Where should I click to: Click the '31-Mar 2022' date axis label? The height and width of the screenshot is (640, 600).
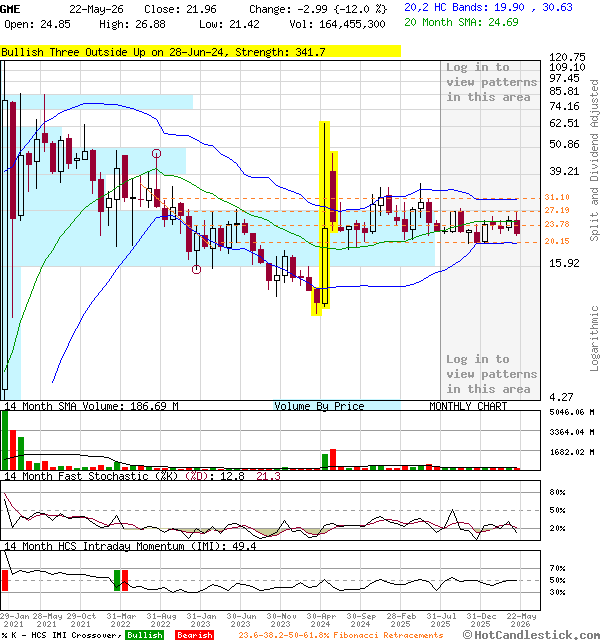(x=121, y=620)
